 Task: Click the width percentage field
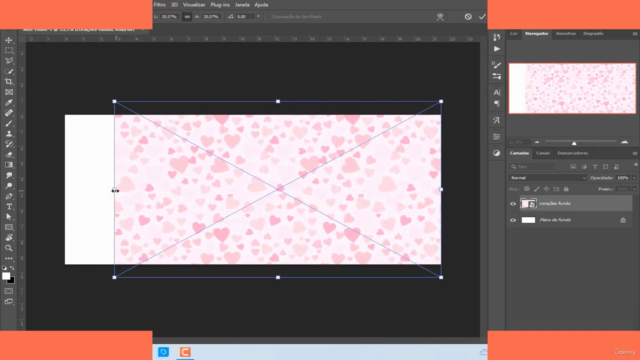169,17
